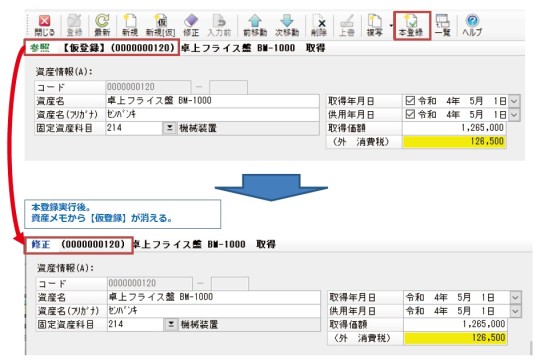Viewport: 540px width, 361px height.
Task: Select the 修正 eraser icon
Action: [191, 25]
